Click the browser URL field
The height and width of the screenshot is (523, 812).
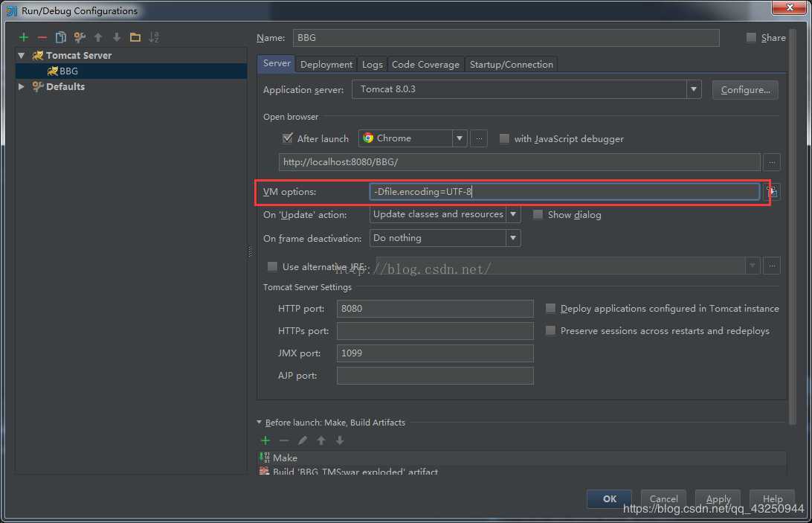[520, 162]
